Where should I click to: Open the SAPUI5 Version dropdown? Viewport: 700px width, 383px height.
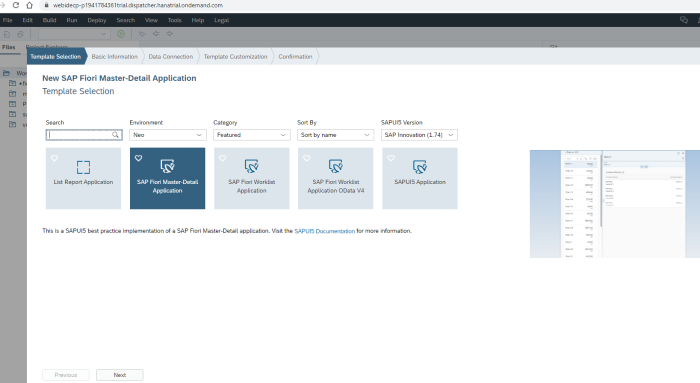419,135
